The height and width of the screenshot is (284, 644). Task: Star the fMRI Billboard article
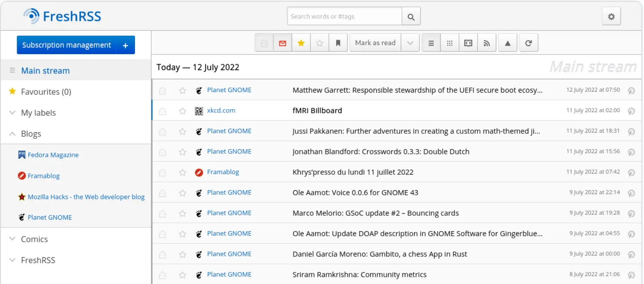[x=182, y=111]
